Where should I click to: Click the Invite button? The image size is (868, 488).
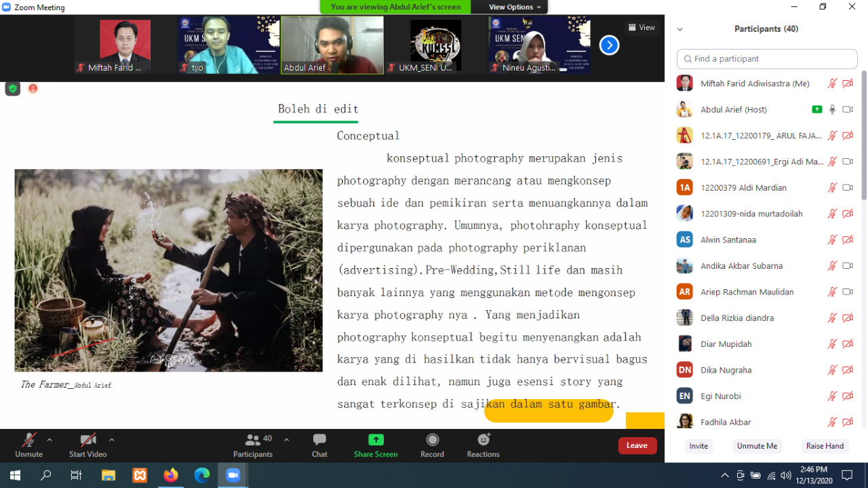[x=698, y=446]
